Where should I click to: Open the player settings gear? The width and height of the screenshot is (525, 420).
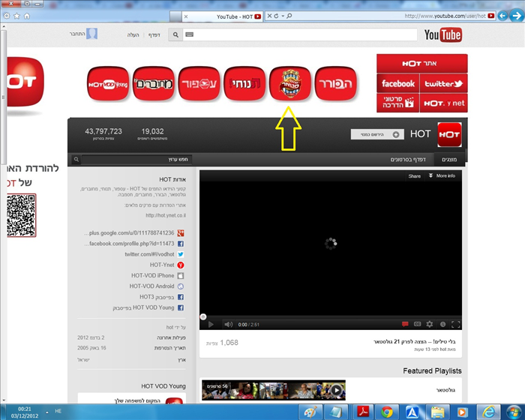point(430,324)
